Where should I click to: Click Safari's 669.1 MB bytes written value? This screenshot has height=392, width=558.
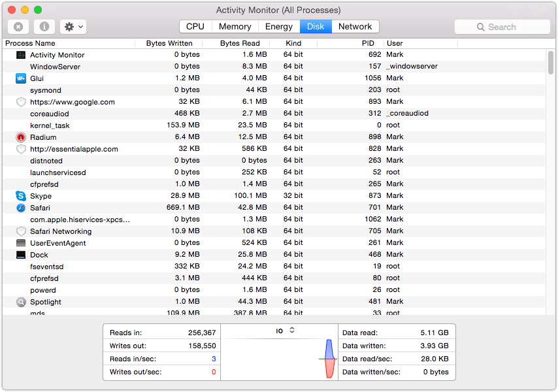tap(183, 207)
